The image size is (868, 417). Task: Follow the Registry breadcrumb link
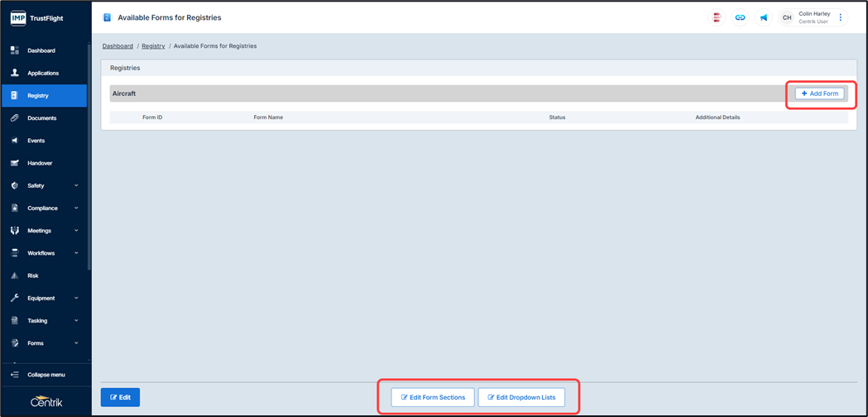(153, 46)
